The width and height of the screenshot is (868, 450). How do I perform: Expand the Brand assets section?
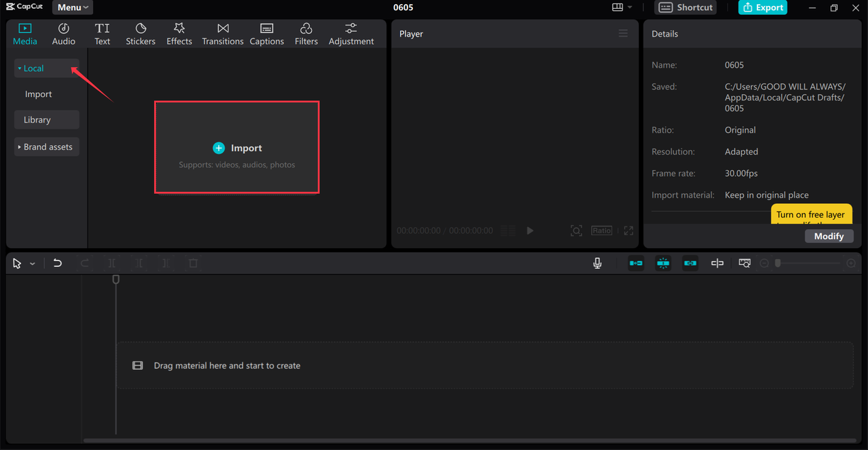46,147
